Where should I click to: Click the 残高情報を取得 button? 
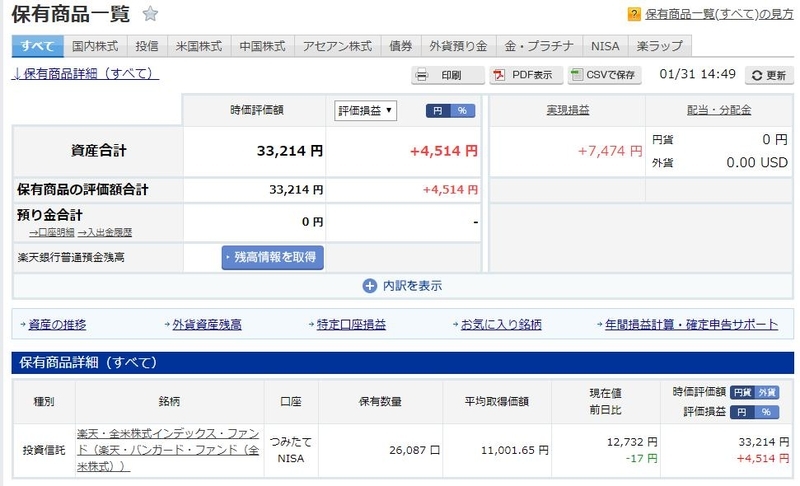click(x=272, y=258)
